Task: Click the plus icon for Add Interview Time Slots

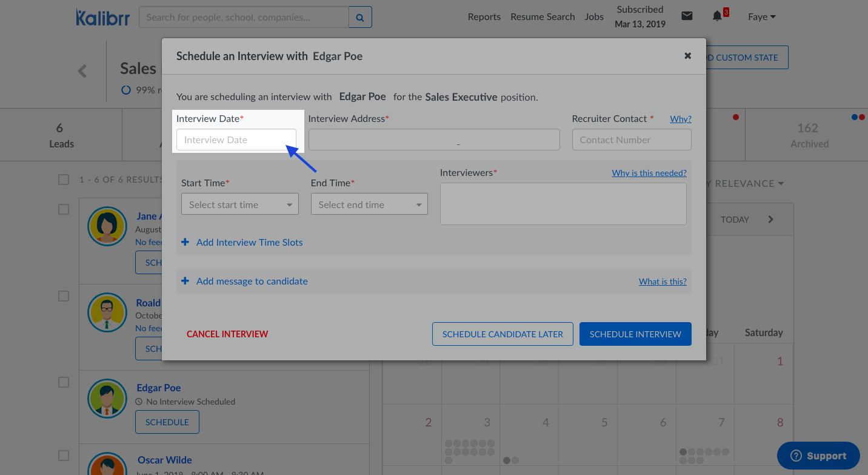Action: [185, 242]
